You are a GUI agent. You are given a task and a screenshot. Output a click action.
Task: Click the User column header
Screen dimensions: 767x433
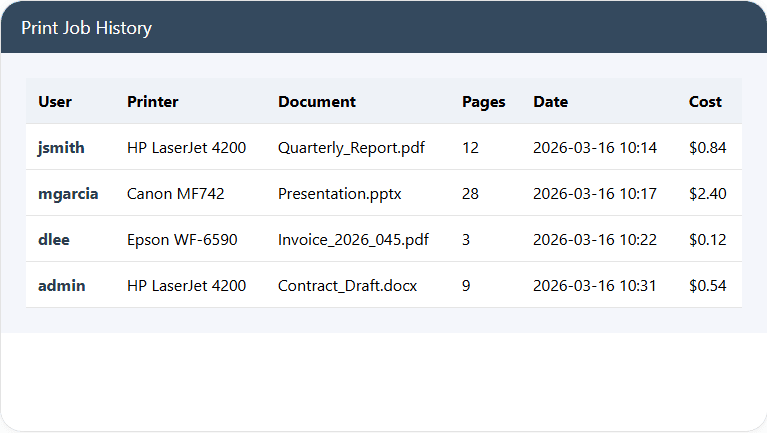55,102
